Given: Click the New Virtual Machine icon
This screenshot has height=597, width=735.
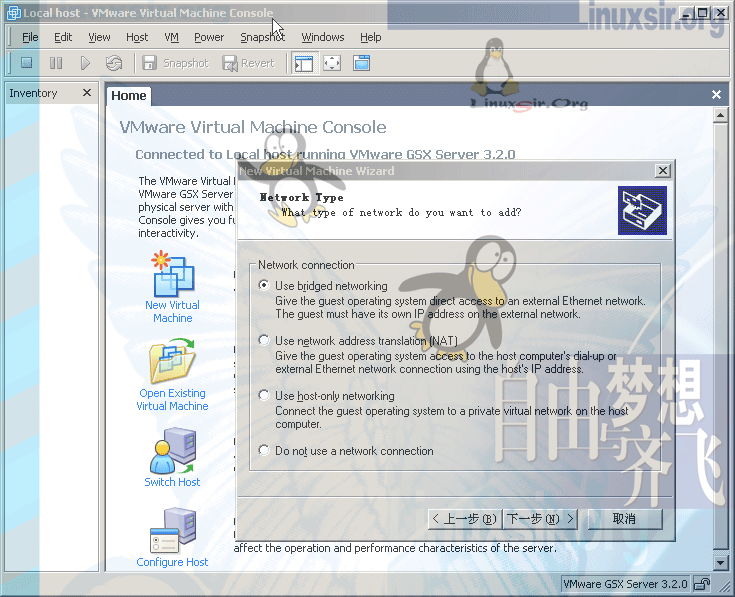Looking at the screenshot, I should point(172,274).
